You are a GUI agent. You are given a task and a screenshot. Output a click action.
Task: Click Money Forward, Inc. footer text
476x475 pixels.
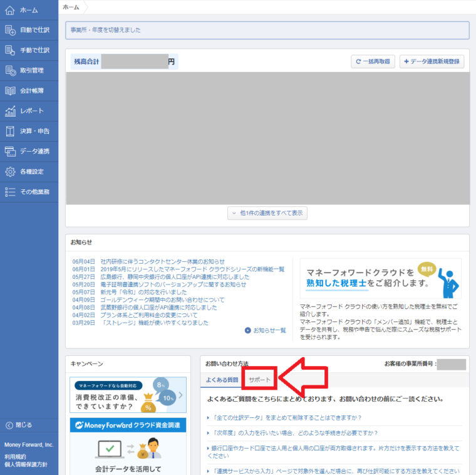tap(29, 445)
